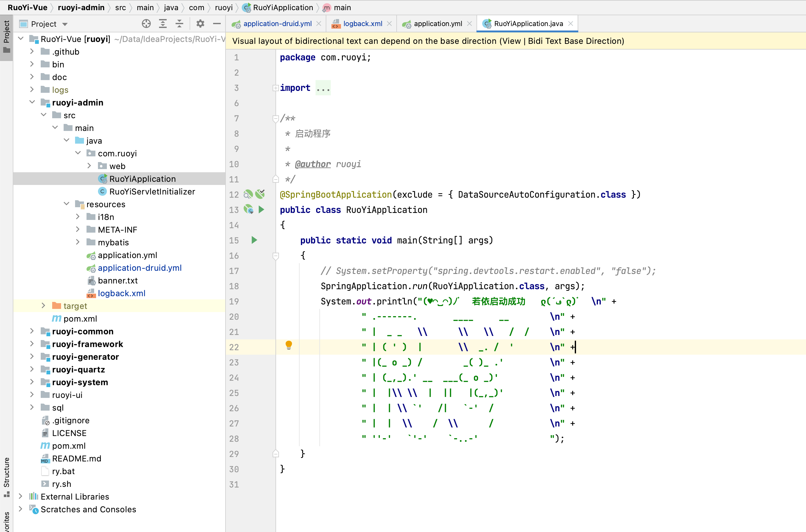The height and width of the screenshot is (532, 806).
Task: Click the Spring search gutter icon on line 12
Action: coord(248,194)
